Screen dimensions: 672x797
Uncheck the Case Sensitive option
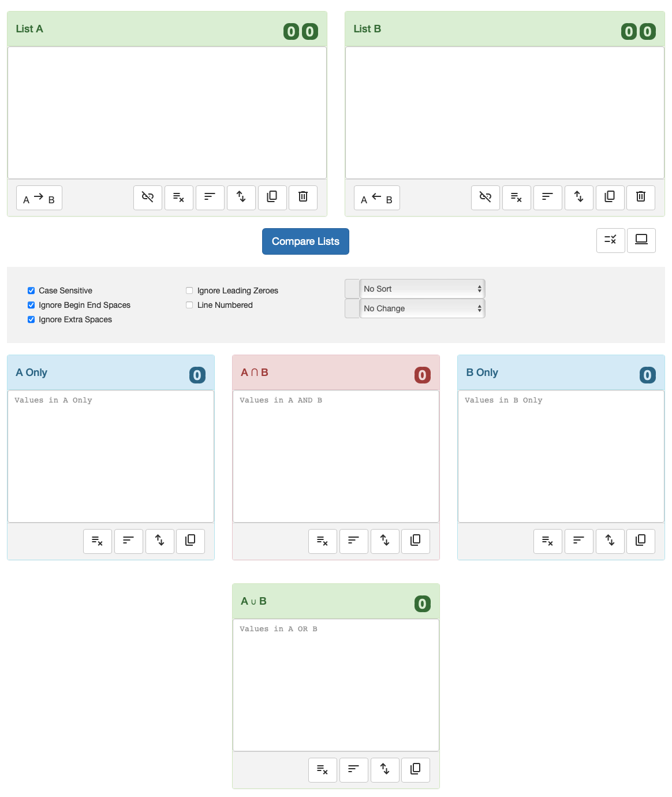(31, 291)
